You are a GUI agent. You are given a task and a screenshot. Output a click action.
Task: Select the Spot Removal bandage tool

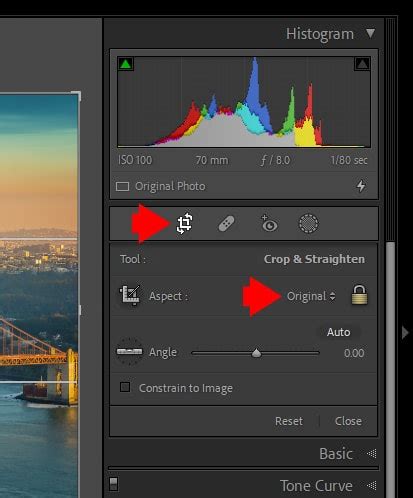(226, 223)
